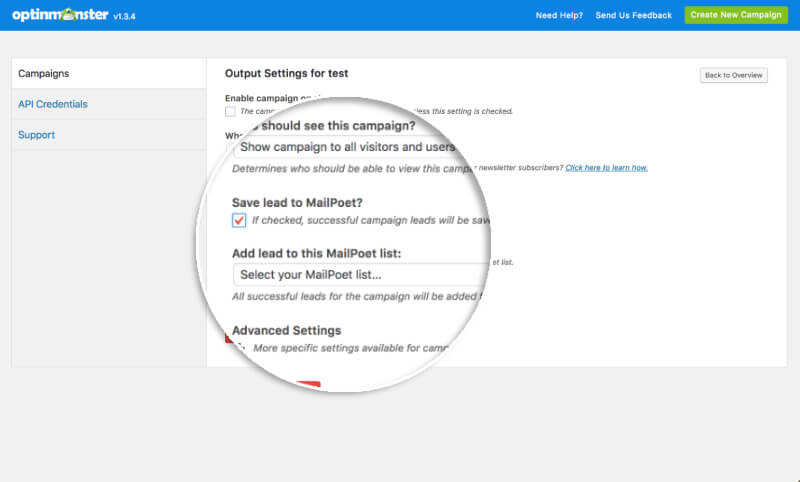Image resolution: width=800 pixels, height=482 pixels.
Task: Click the OptinMonster logo
Action: click(60, 15)
